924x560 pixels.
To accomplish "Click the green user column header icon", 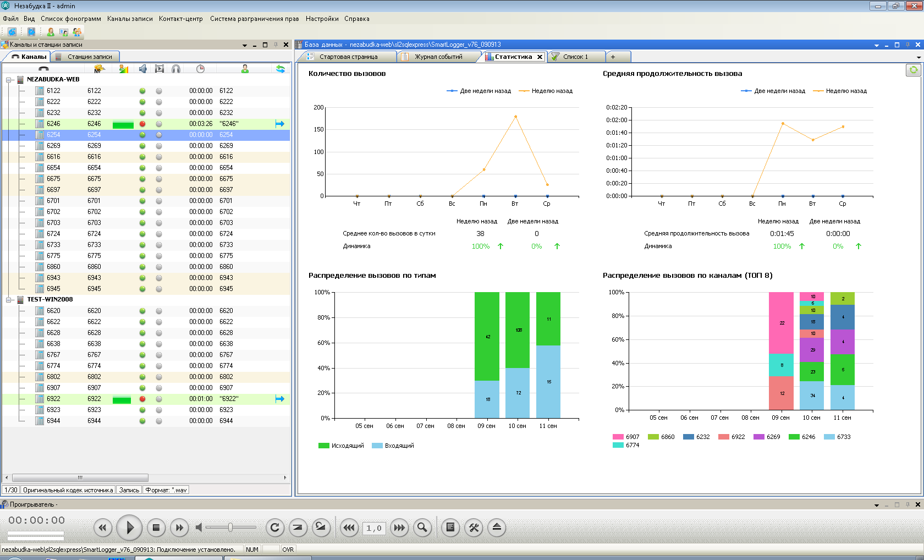I will [245, 69].
